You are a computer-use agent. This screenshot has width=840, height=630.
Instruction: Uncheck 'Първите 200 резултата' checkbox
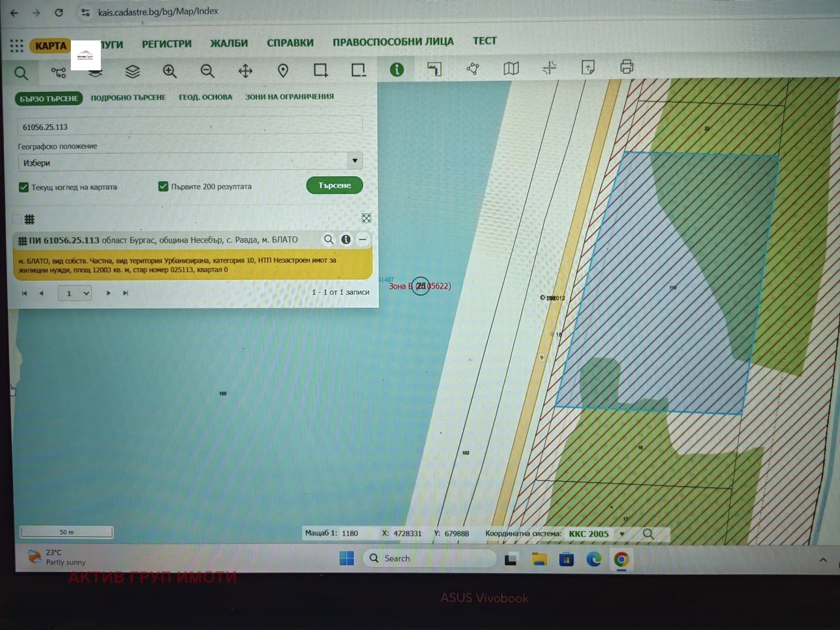(x=163, y=186)
